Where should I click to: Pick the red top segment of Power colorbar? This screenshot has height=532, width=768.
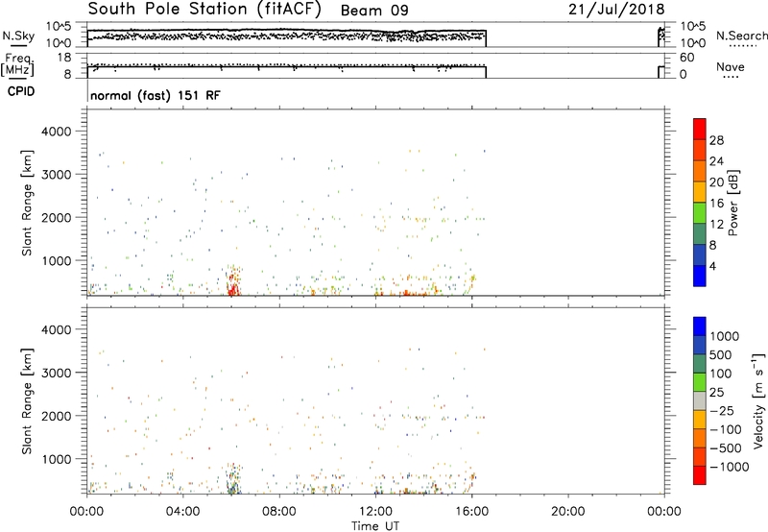tap(700, 129)
